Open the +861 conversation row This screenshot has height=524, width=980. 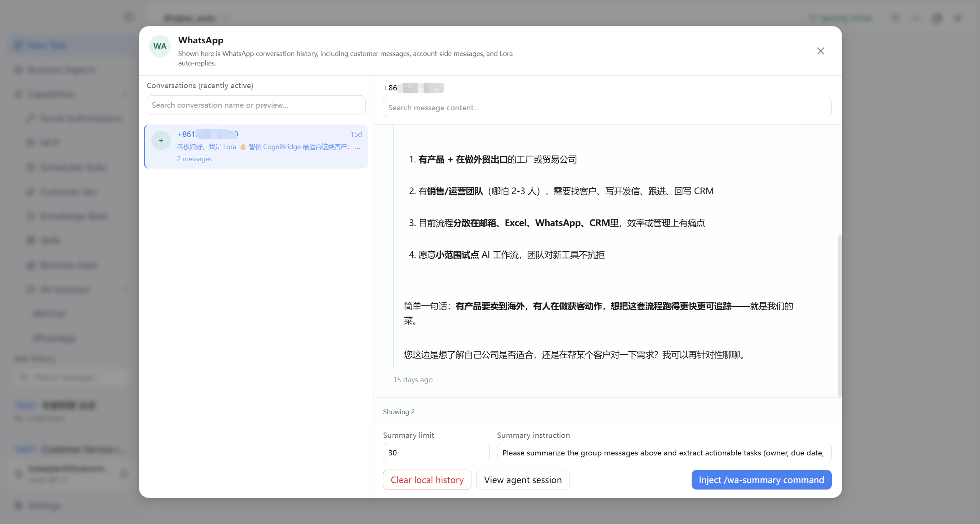point(256,146)
